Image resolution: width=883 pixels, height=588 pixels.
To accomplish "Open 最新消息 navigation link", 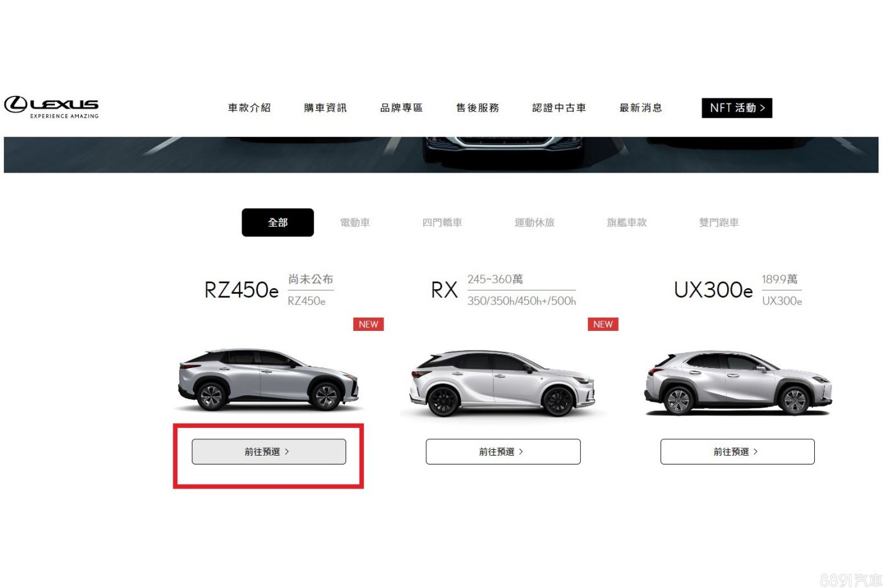I will tap(641, 108).
